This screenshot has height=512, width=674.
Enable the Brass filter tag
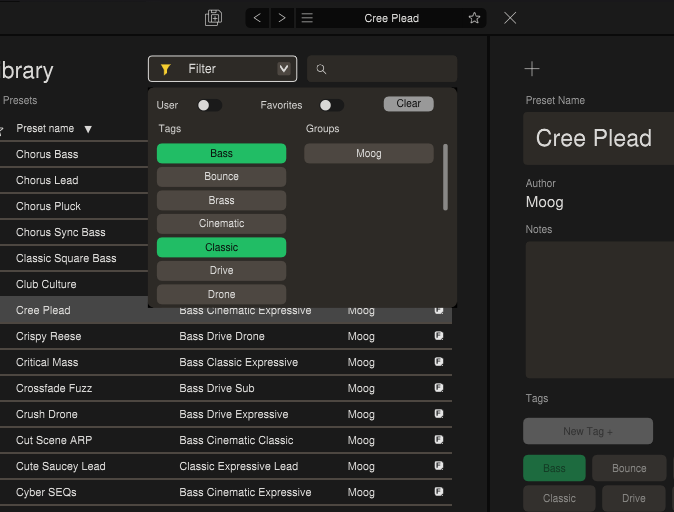click(221, 200)
